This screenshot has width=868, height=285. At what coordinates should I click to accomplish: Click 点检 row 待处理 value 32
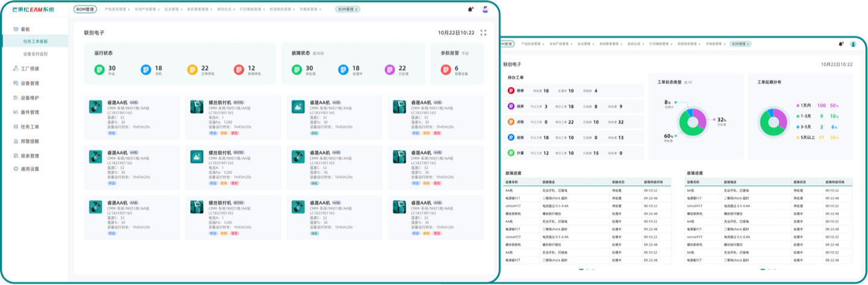point(620,122)
